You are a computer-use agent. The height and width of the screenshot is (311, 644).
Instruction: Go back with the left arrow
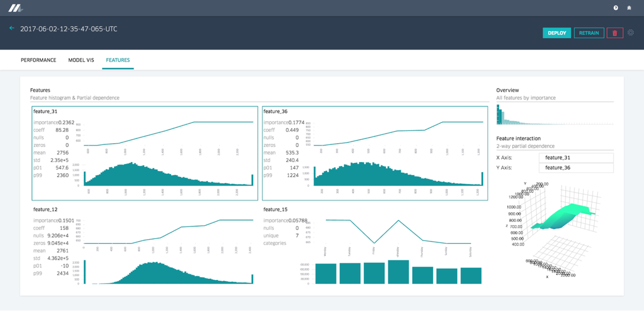point(12,28)
